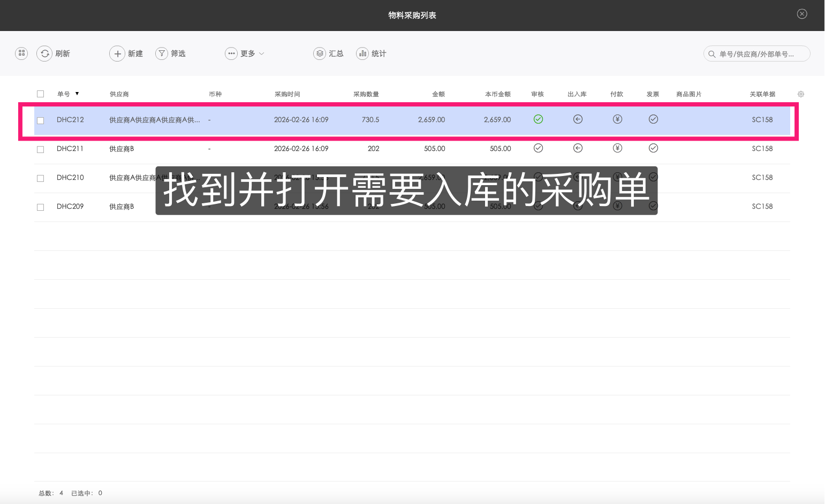This screenshot has height=504, width=825.
Task: Select the 采购时间 column header
Action: 288,94
